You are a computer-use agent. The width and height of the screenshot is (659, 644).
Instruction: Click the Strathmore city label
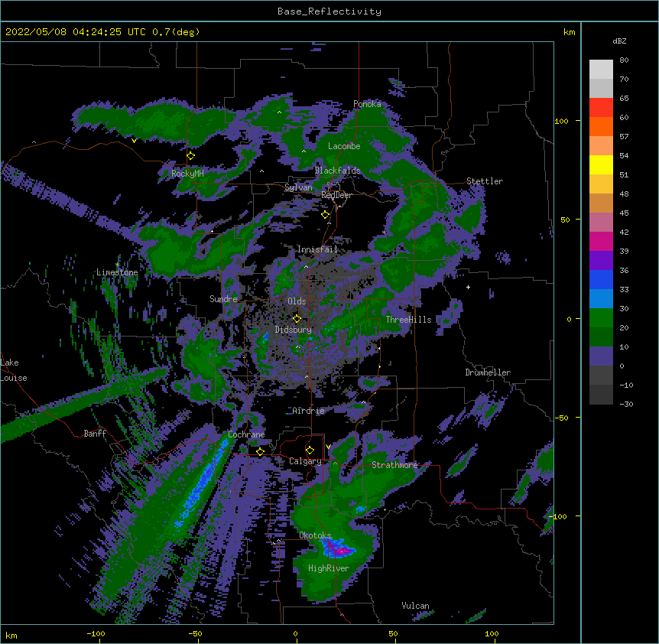click(394, 465)
